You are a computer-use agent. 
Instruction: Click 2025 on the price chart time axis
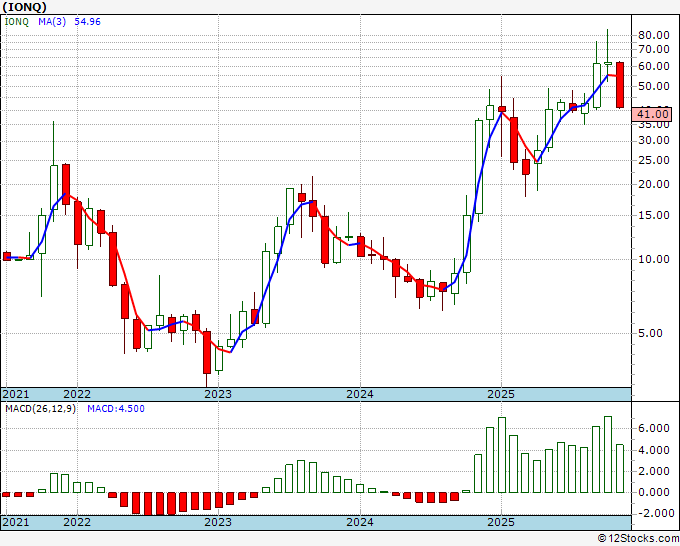pyautogui.click(x=501, y=394)
